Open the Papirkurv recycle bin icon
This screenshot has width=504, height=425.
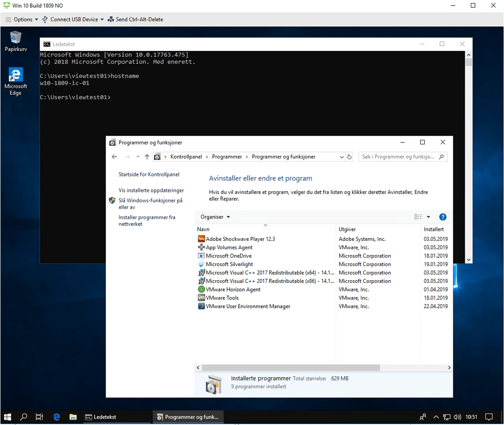point(15,41)
